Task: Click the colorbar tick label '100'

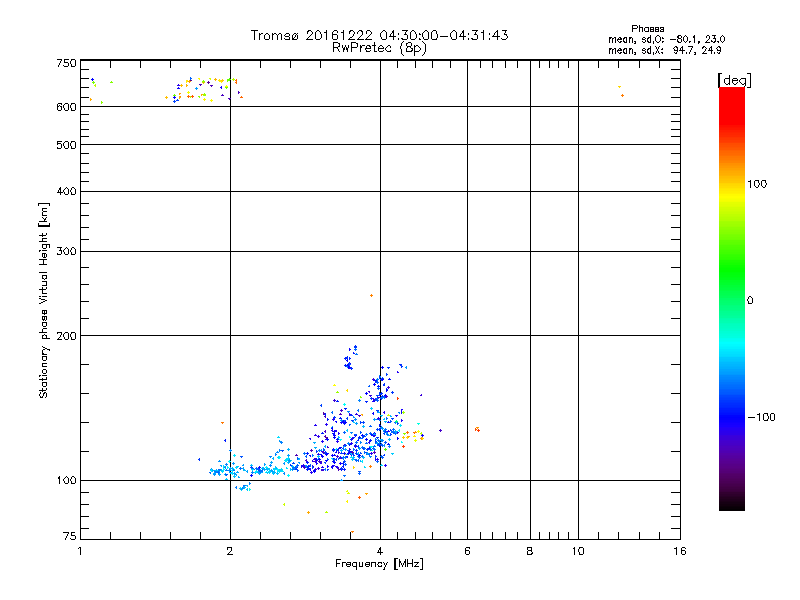Action: (757, 184)
